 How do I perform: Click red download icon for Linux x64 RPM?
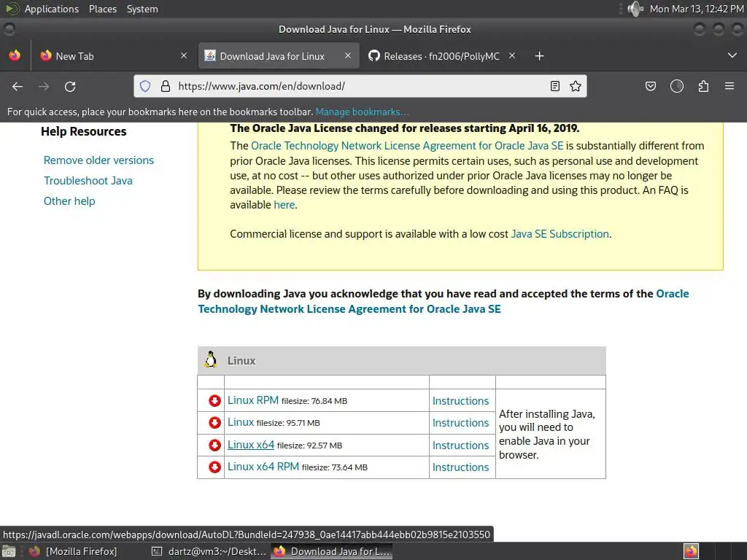point(215,467)
